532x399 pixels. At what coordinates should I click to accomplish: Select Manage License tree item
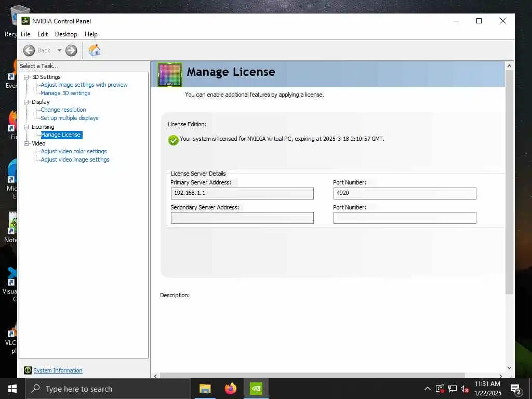coord(61,135)
